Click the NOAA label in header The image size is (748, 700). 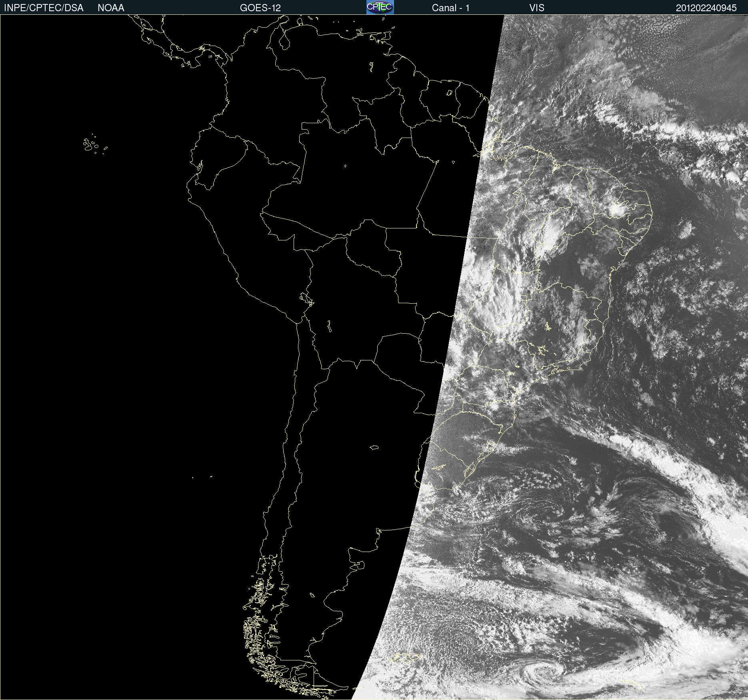(111, 8)
